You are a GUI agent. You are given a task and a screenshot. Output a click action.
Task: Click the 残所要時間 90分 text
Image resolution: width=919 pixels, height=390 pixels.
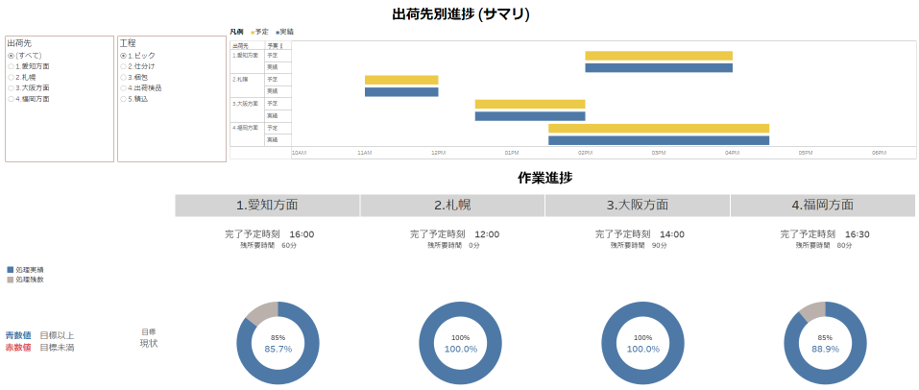(x=639, y=246)
